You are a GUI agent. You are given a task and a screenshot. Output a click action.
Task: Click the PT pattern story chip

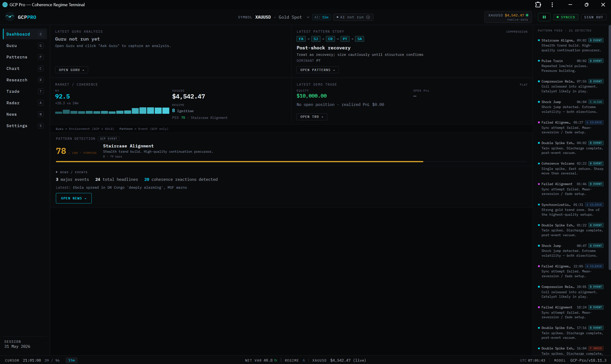pos(345,39)
